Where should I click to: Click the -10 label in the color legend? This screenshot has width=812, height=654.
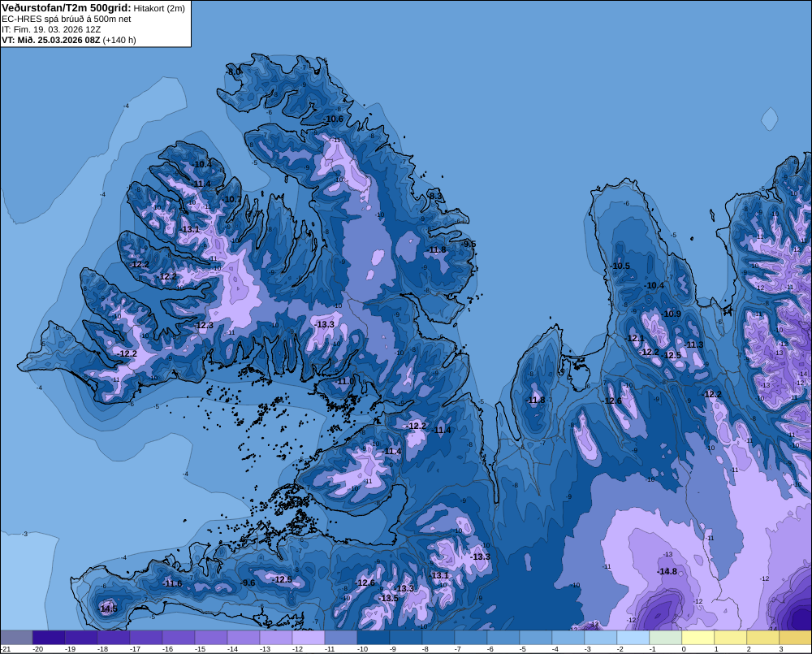click(x=362, y=649)
